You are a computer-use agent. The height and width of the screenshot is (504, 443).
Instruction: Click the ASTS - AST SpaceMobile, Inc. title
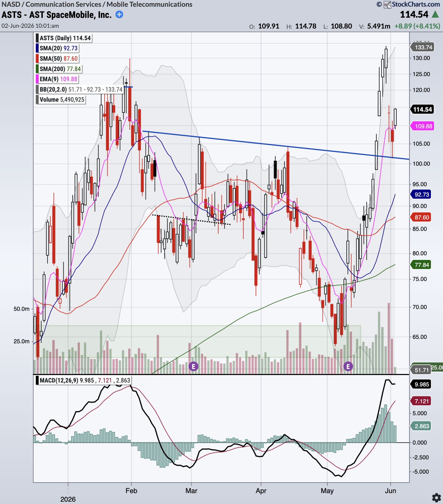point(57,15)
